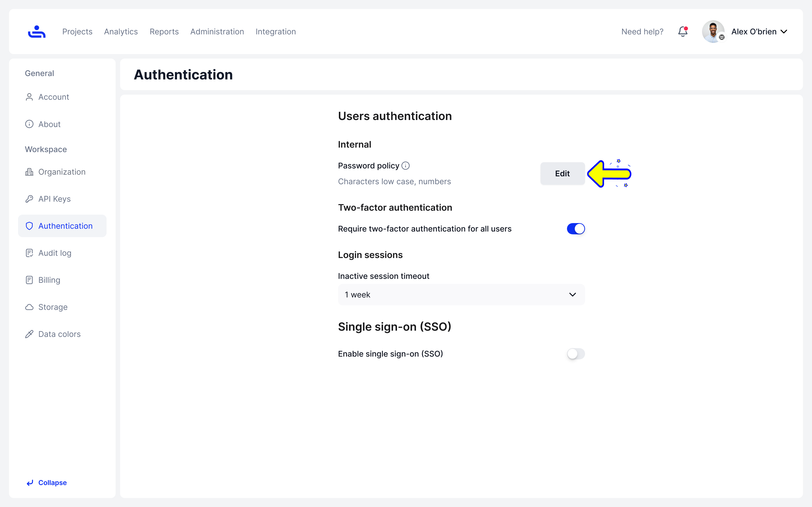Image resolution: width=812 pixels, height=507 pixels.
Task: Click the API Keys key icon
Action: [x=29, y=199]
